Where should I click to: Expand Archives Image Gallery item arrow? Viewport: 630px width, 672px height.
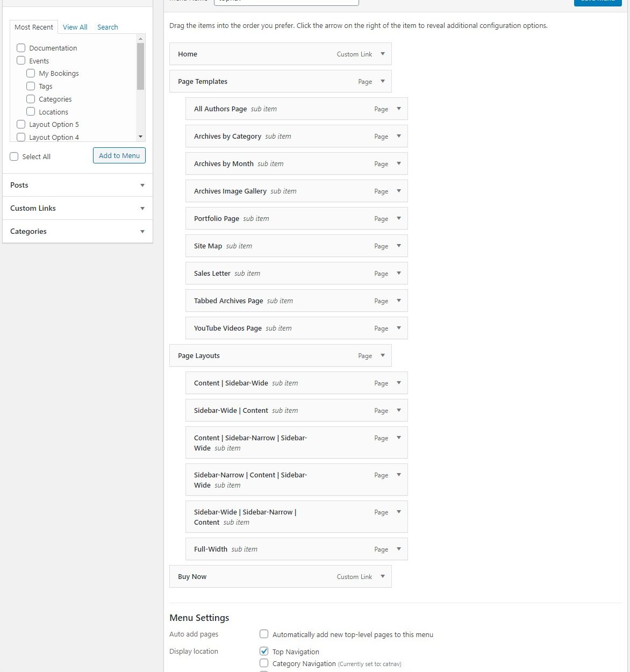pyautogui.click(x=399, y=191)
